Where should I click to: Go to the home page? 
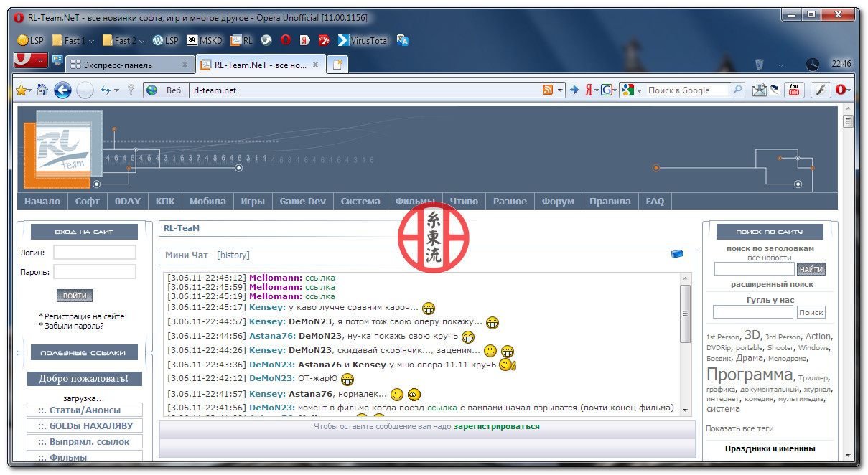(x=42, y=90)
